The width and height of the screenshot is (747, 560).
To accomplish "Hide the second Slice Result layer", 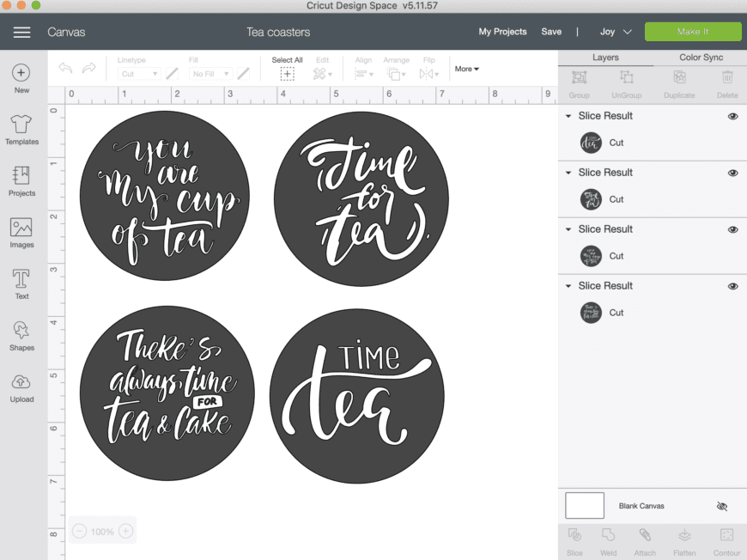I will (732, 173).
